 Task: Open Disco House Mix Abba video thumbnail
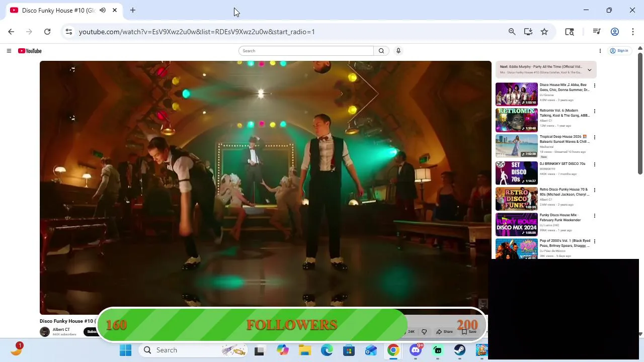517,94
